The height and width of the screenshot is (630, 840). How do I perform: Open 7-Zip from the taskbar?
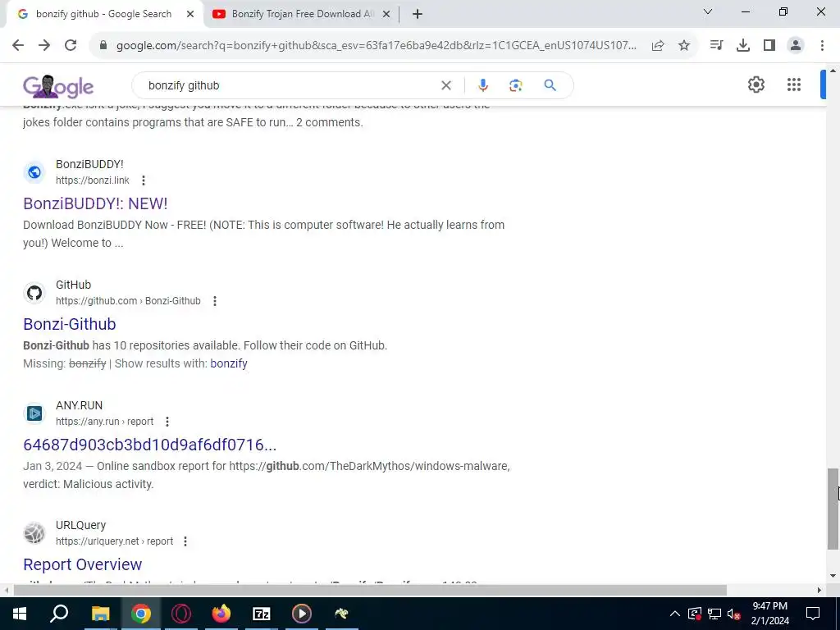pos(262,614)
